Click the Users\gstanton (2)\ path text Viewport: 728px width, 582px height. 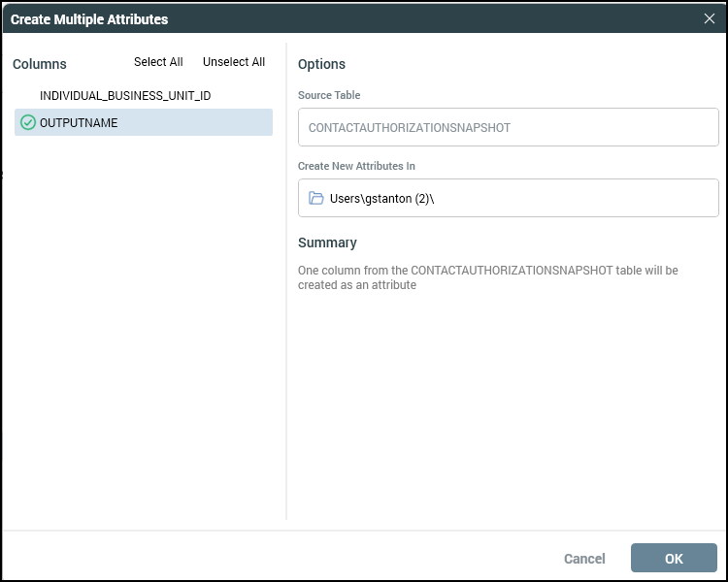(381, 198)
